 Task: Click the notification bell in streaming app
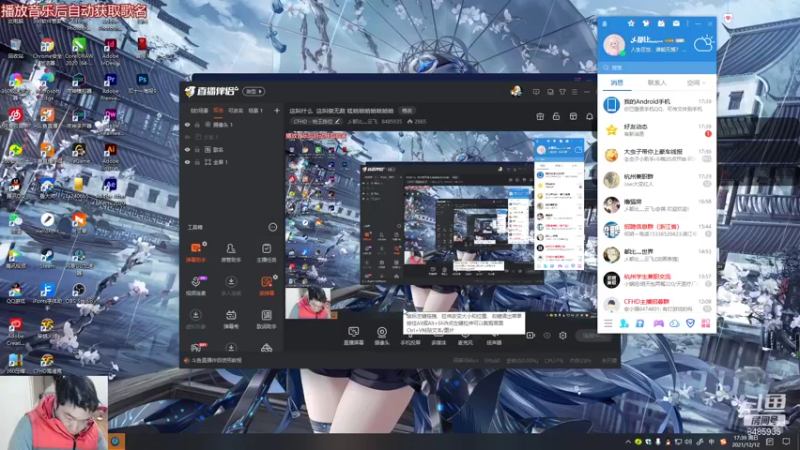click(589, 116)
